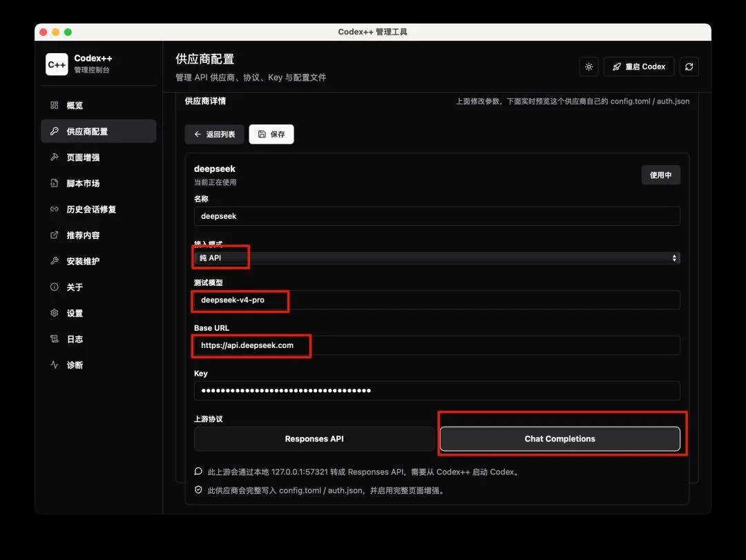Click the green fullscreen window button
746x560 pixels.
pos(68,32)
